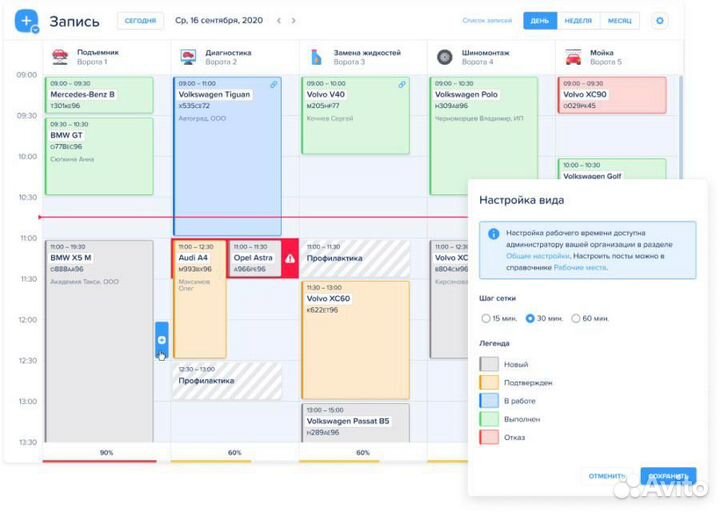Open view settings gear icon
The height and width of the screenshot is (512, 720).
click(659, 20)
